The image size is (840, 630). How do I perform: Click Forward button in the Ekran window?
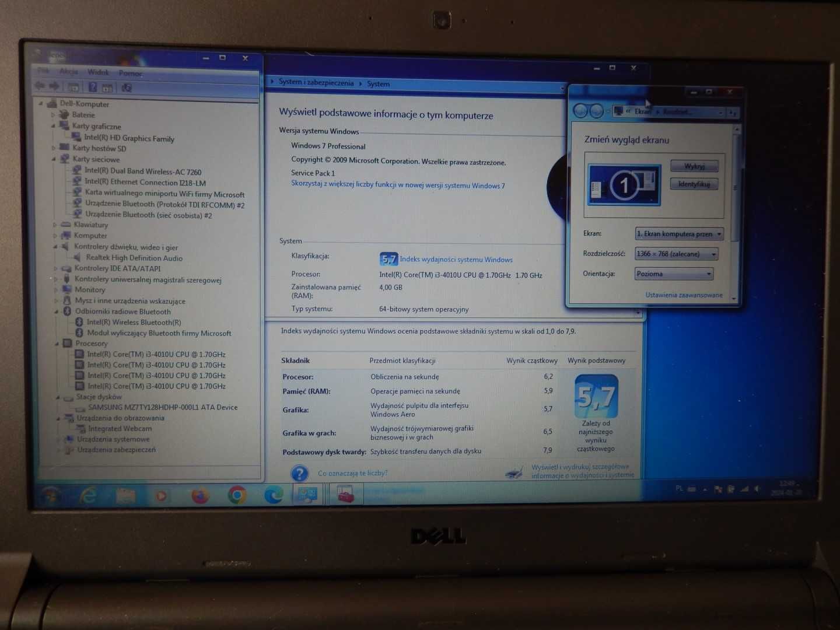pyautogui.click(x=596, y=111)
